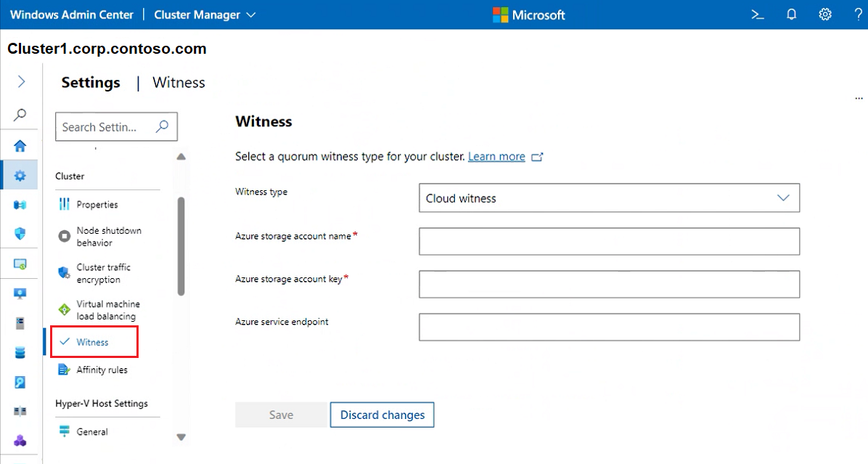Click the Microsoft logo
868x464 pixels.
pyautogui.click(x=528, y=15)
